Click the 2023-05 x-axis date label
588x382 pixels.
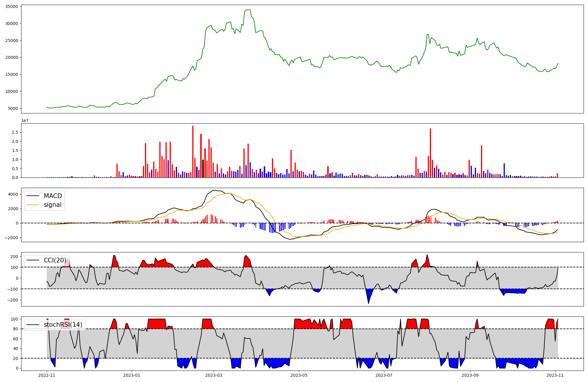(299, 375)
